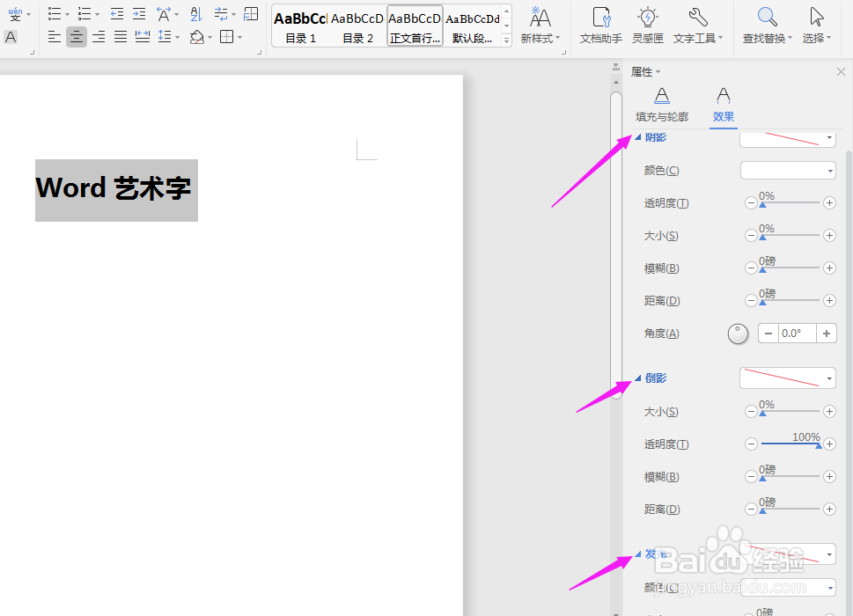This screenshot has height=616, width=853.
Task: Click the AZ sort icon
Action: 195,14
